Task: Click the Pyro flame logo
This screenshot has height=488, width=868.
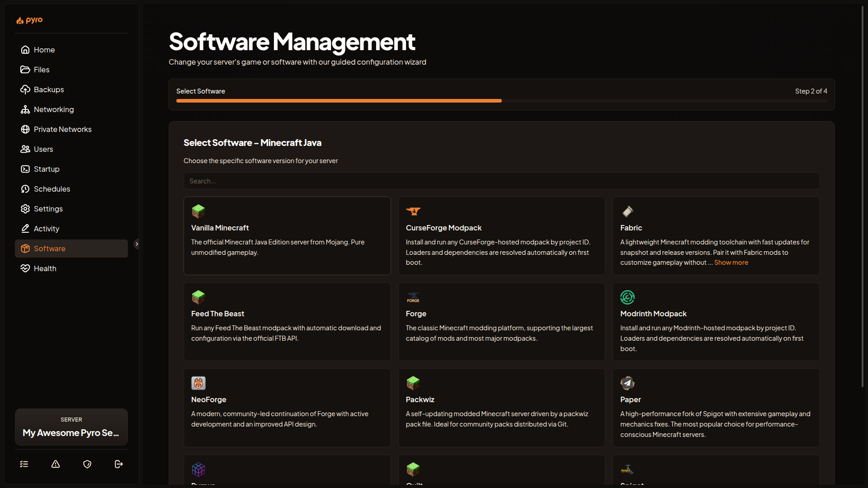Action: (x=29, y=20)
